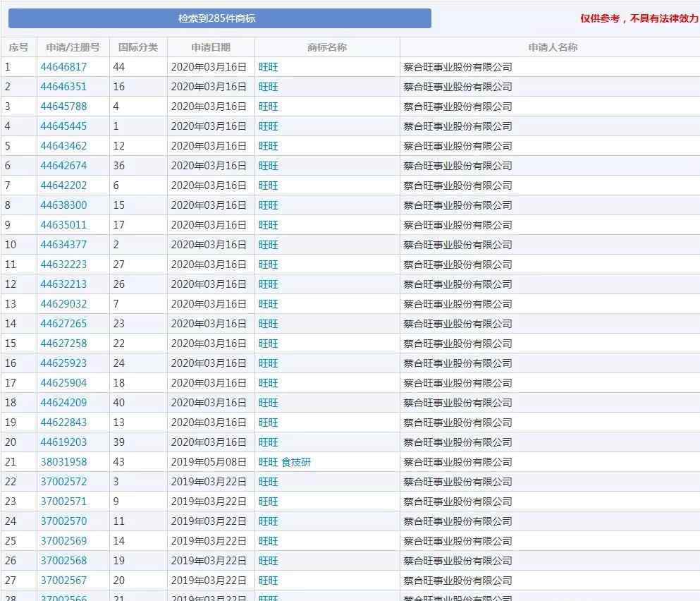
Task: Click the 检索到285件商标 results banner
Action: click(220, 18)
